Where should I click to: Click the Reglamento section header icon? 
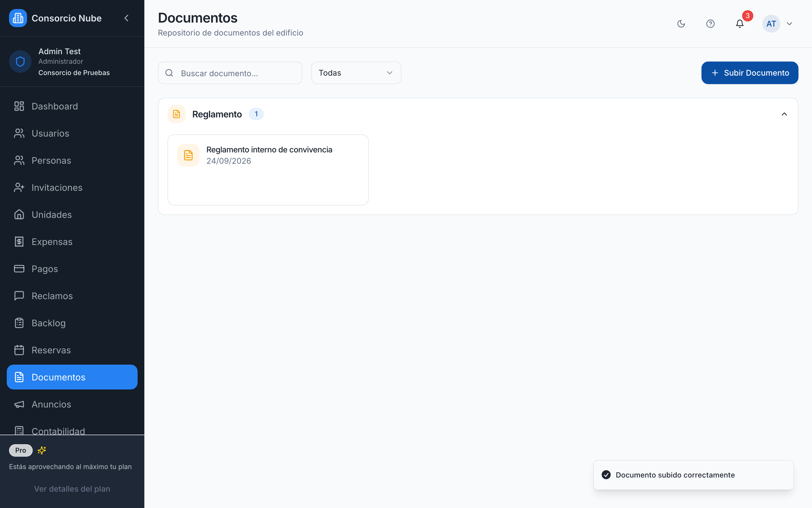[176, 114]
